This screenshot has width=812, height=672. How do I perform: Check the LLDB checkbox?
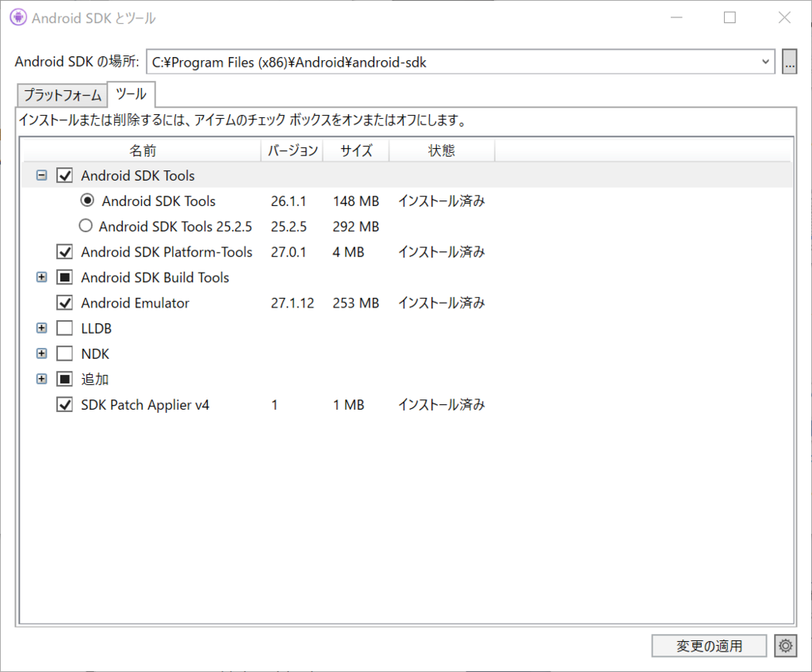click(64, 328)
